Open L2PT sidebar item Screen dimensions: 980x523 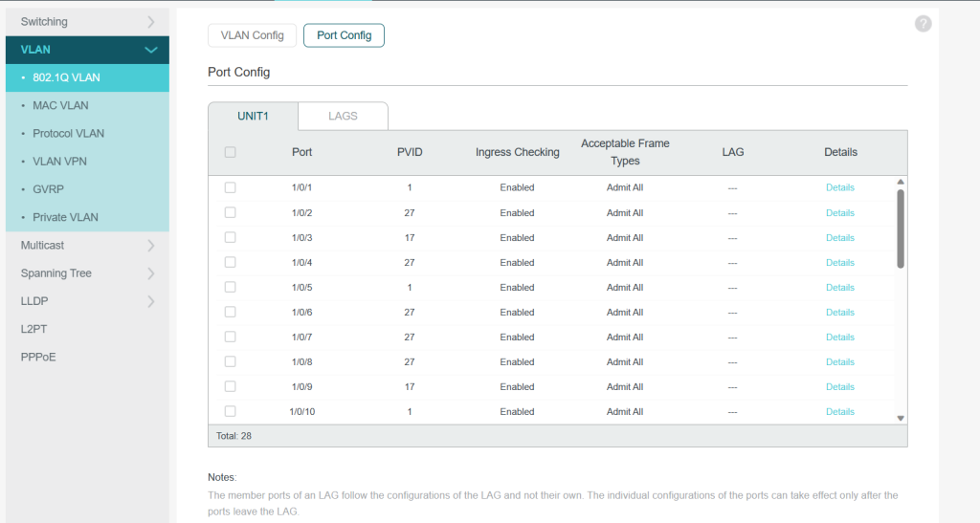click(x=87, y=329)
